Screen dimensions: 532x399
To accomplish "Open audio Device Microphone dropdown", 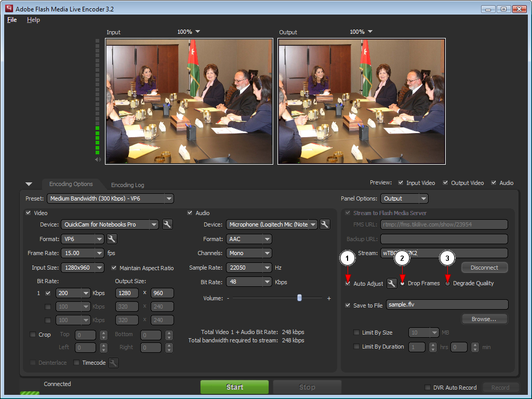I will (272, 224).
